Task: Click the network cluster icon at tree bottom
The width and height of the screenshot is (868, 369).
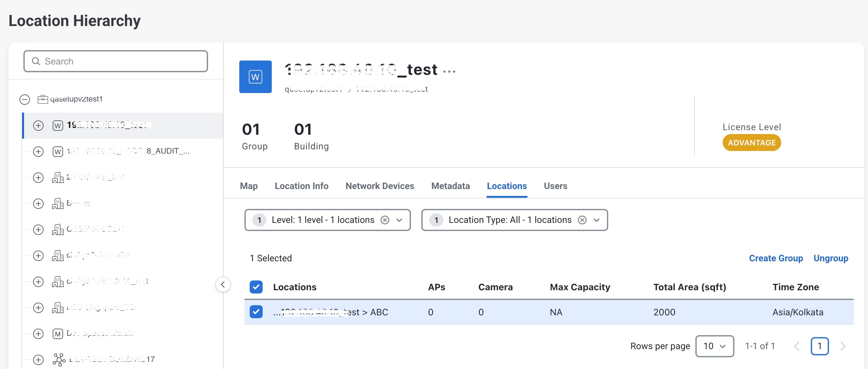Action: 59,359
